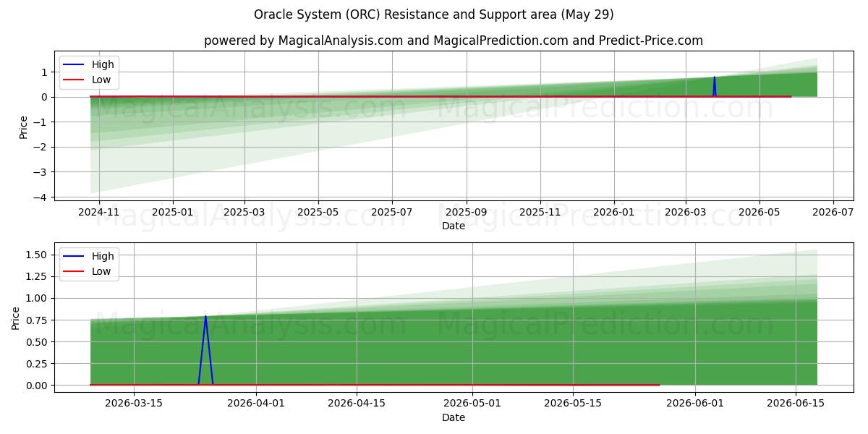This screenshot has height=434, width=868.
Task: Click the '2025-05' x-axis label in the top chart
Action: (318, 213)
